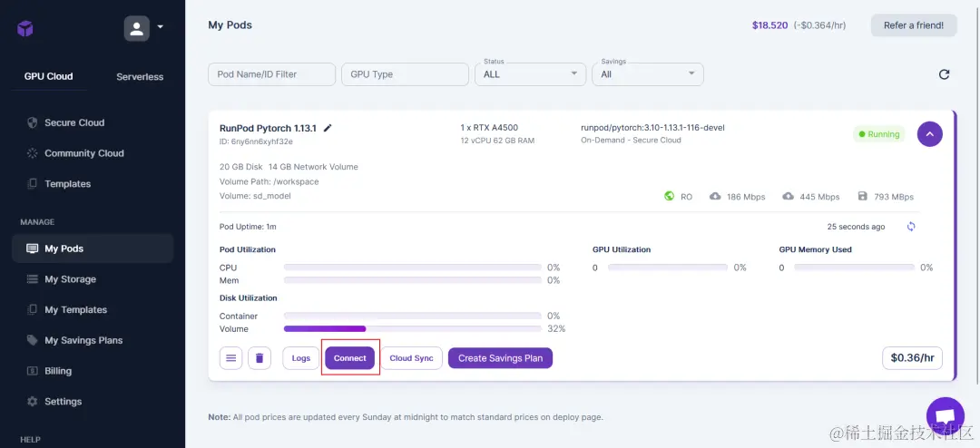Click the RunPod Pytorch 1.13.1 pod name

tap(268, 128)
